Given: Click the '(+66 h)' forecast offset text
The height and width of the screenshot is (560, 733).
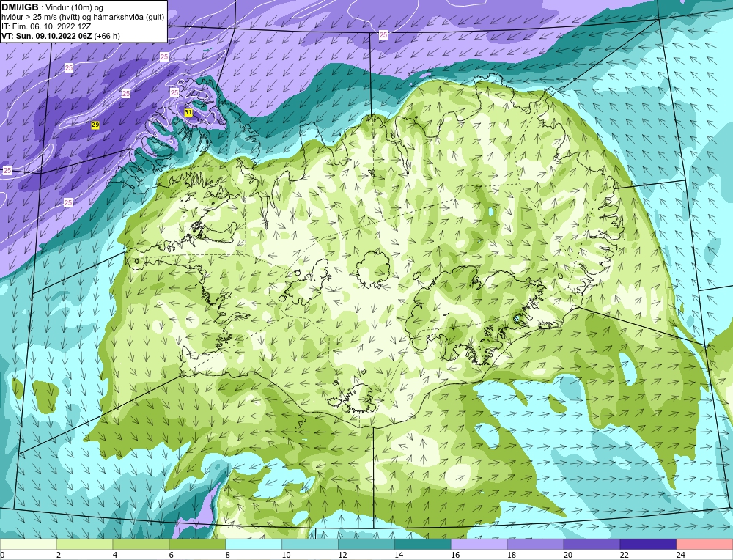Looking at the screenshot, I should 107,36.
